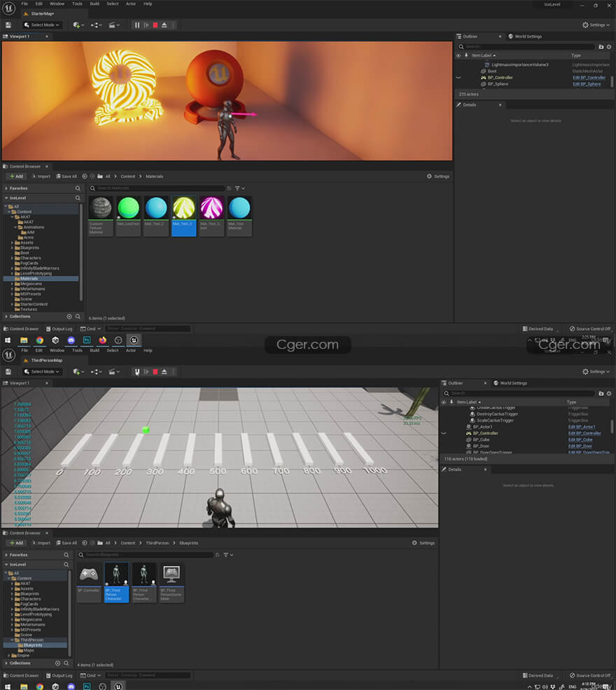
Task: Click outliner gear icon in ThirdPersonMap window
Action: point(609,394)
